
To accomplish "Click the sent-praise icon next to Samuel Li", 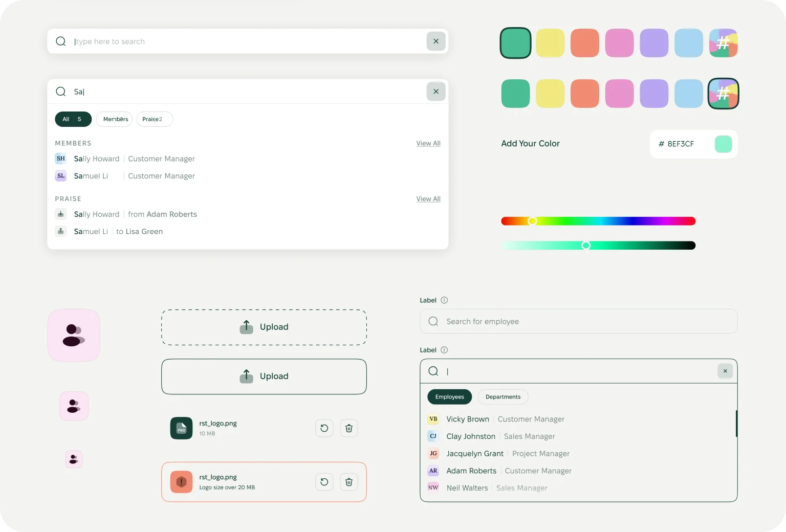I will coord(61,231).
